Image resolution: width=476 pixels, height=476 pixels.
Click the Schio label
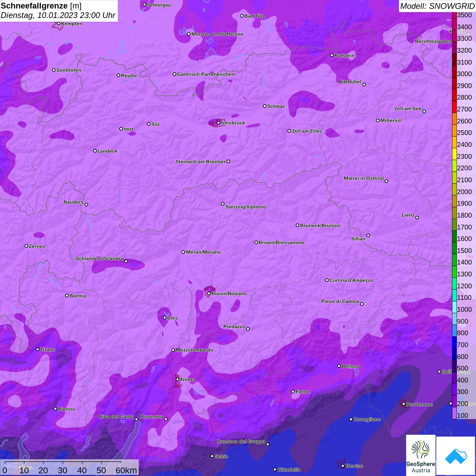(221, 456)
